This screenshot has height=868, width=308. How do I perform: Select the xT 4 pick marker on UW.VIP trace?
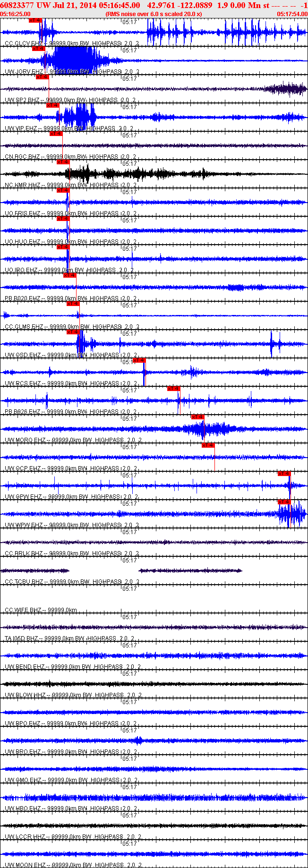coord(52,105)
